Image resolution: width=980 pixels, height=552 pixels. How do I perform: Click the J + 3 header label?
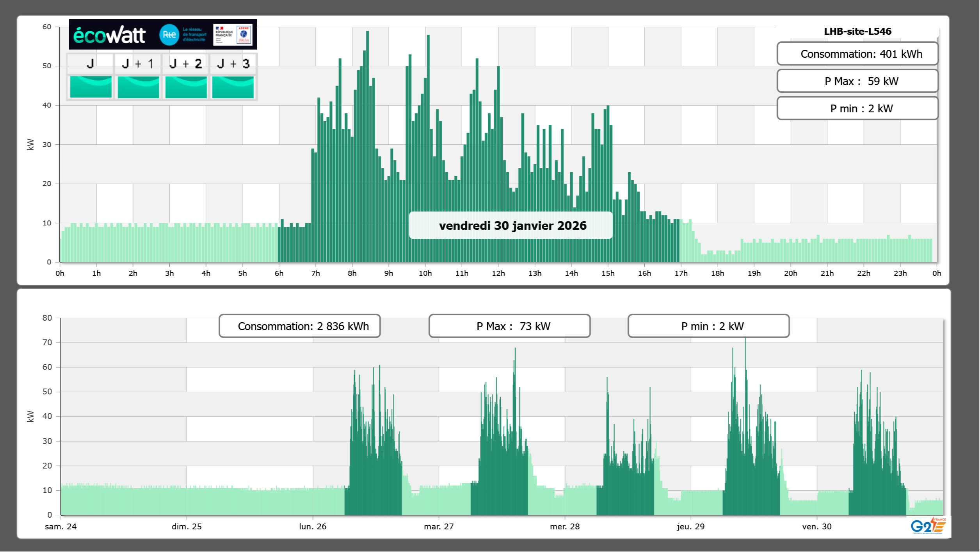coord(233,64)
